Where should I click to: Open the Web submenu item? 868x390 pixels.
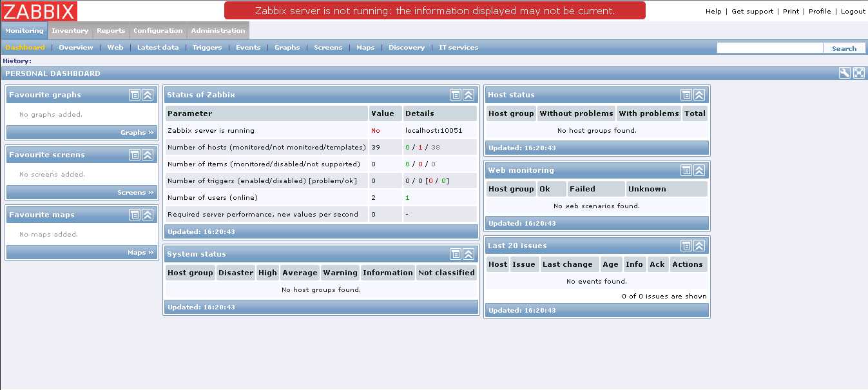115,48
